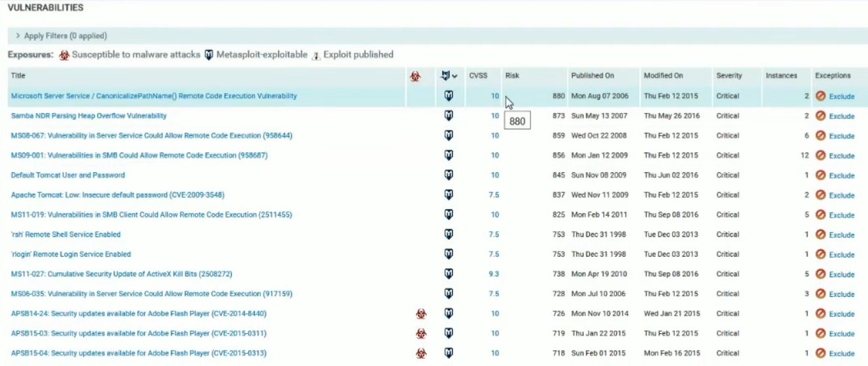Viewport: 868px width, 366px height.
Task: Open 'rlogin' Remote Login Service Enabled link
Action: (x=71, y=254)
